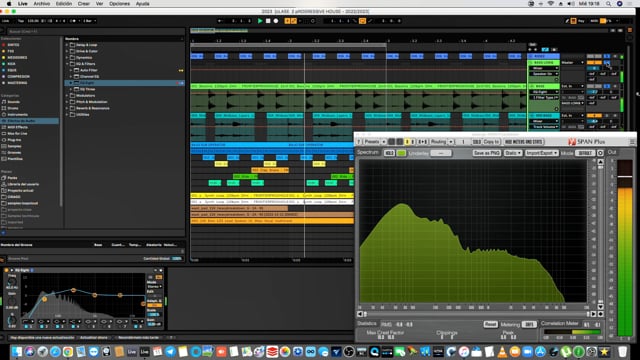Viewport: 640px width, 360px height.
Task: Open MIDI Effects category
Action: pyautogui.click(x=17, y=127)
